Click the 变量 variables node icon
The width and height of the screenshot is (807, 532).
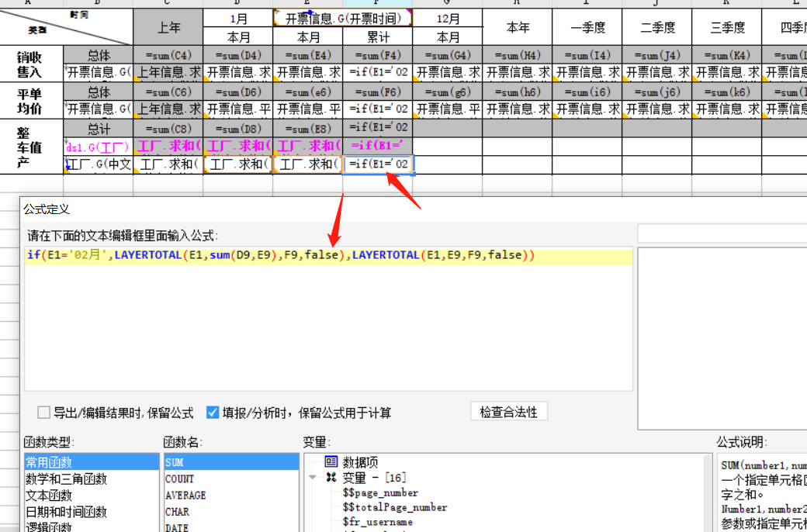331,477
